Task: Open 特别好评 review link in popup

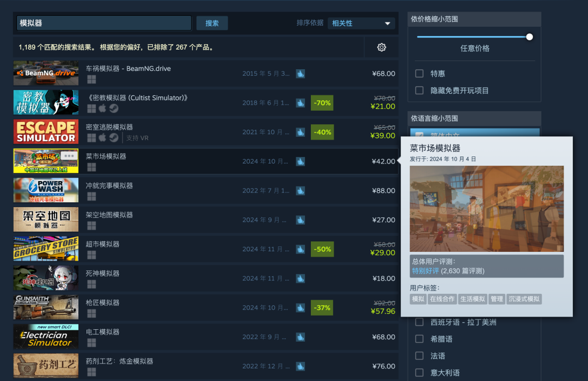Action: coord(425,271)
